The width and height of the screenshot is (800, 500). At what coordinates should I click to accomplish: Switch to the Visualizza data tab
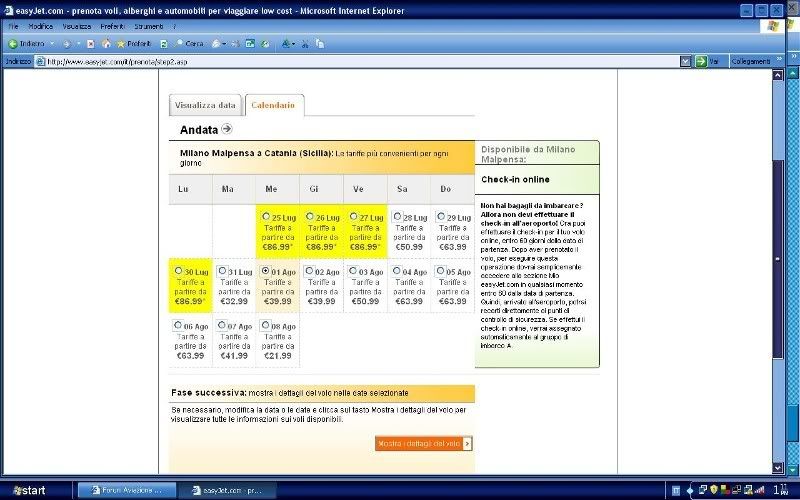pos(205,105)
